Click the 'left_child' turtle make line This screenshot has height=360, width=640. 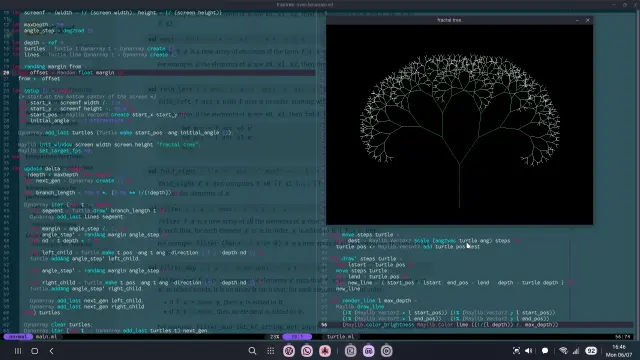pyautogui.click(x=147, y=253)
